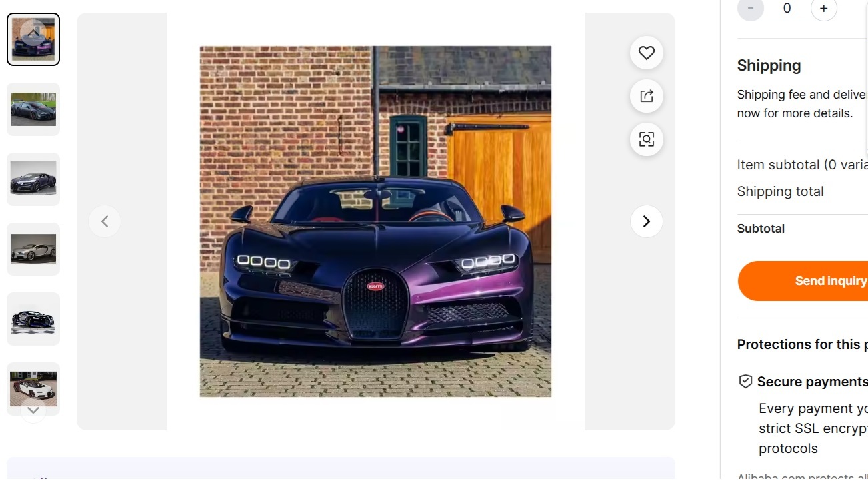Add product to favorites with heart icon
Viewport: 868px width, 481px height.
646,53
